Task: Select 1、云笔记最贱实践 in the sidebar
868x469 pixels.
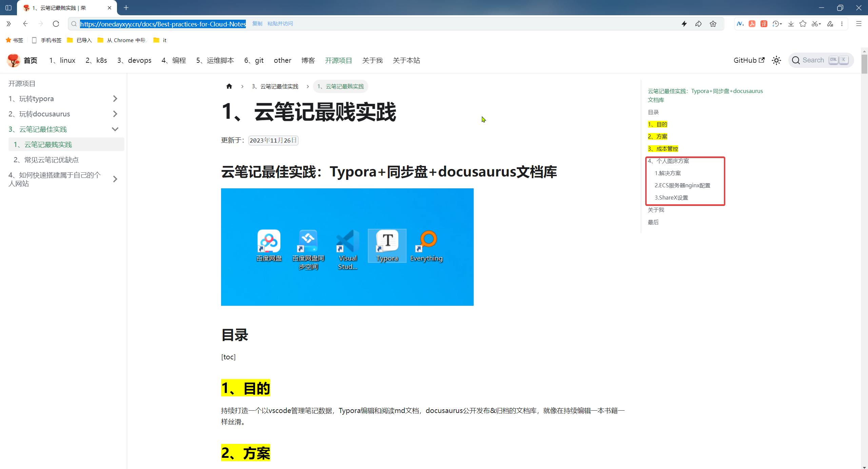Action: [x=66, y=145]
